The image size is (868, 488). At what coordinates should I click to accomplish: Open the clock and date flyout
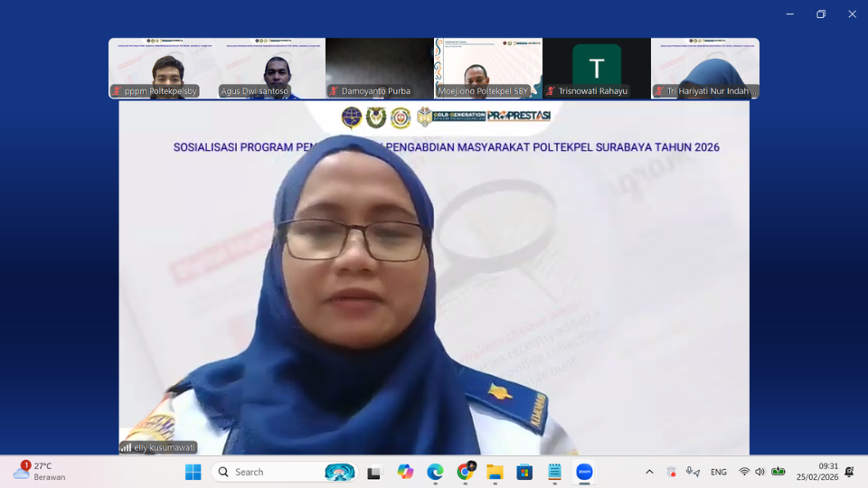(x=816, y=472)
